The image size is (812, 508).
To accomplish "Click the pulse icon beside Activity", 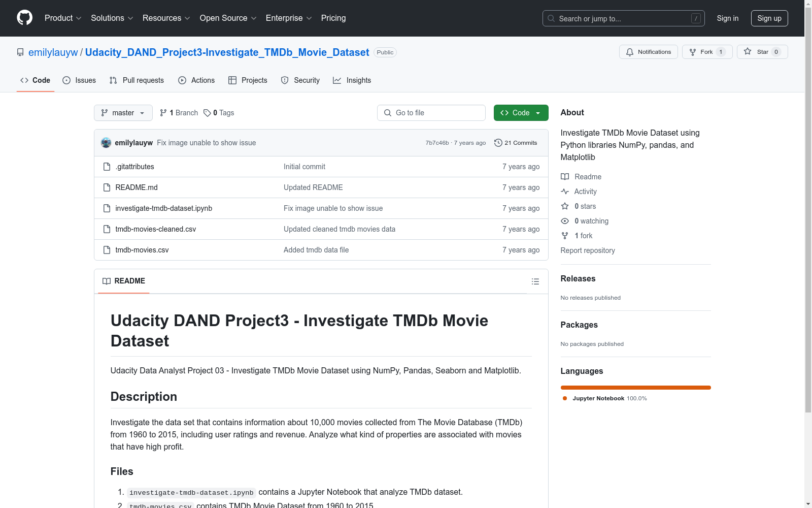I will coord(565,192).
